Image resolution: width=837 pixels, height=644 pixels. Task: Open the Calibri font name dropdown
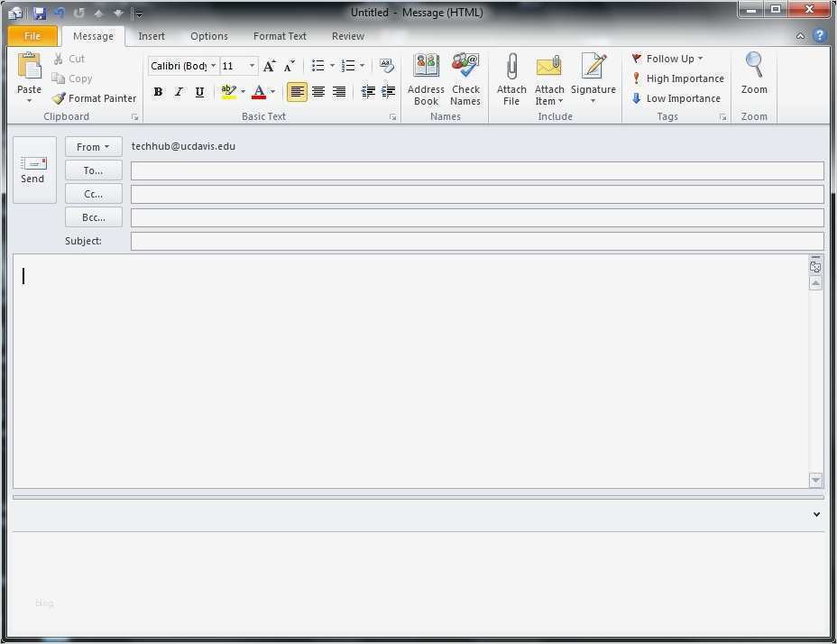[x=214, y=66]
